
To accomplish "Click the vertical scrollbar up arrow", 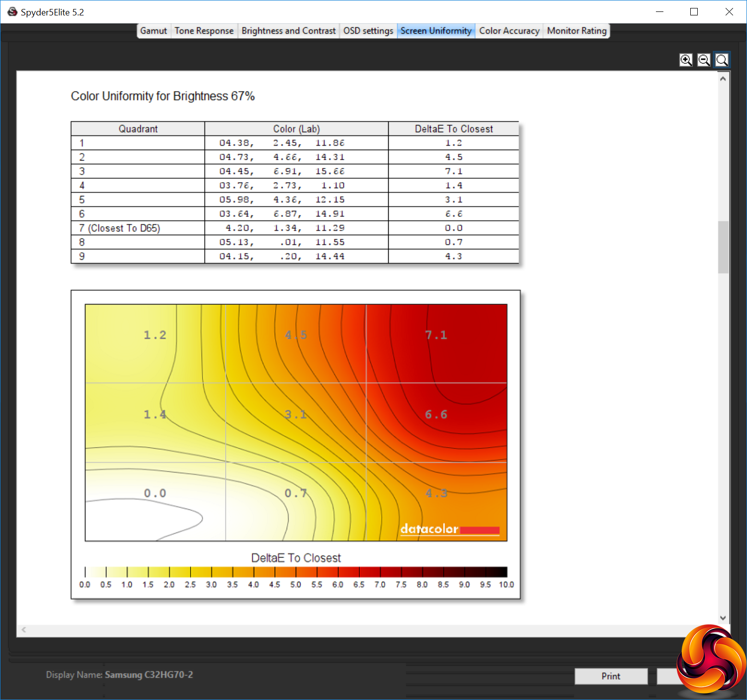I will point(723,79).
